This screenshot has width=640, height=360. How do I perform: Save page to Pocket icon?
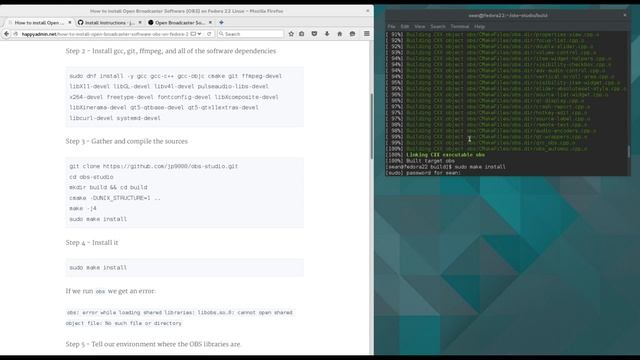tap(314, 34)
